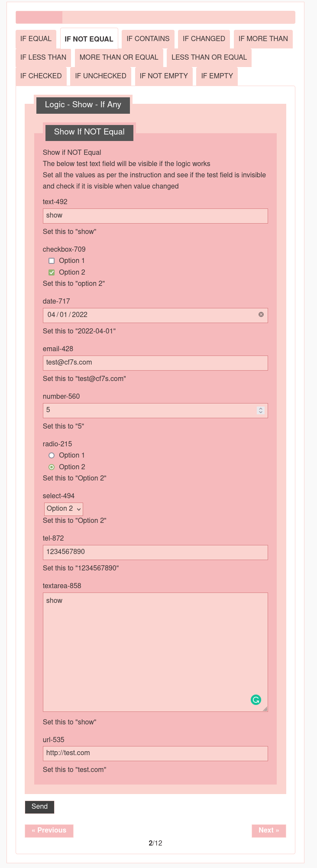Check the checkbox Option 1
This screenshot has height=868, width=317.
click(52, 261)
